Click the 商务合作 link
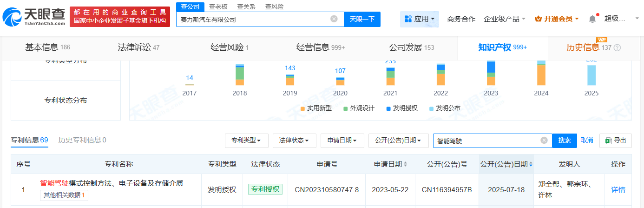Image resolution: width=644 pixels, height=208 pixels. [x=461, y=19]
